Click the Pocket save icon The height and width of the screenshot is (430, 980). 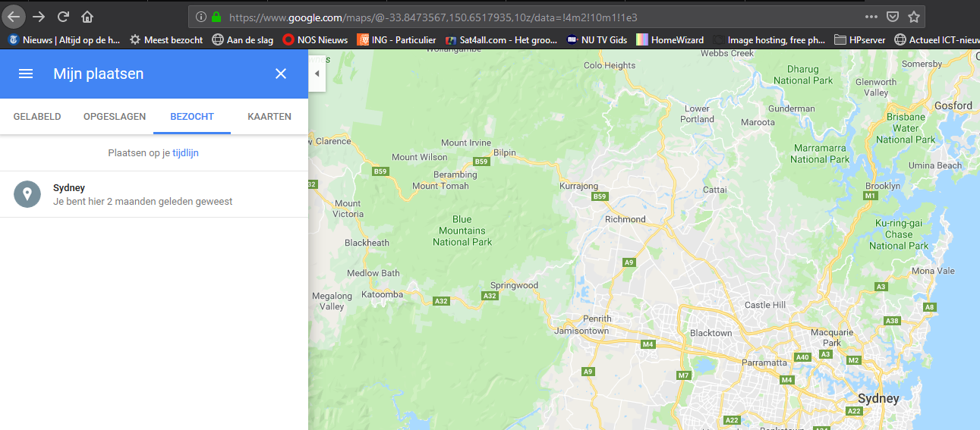coord(893,17)
